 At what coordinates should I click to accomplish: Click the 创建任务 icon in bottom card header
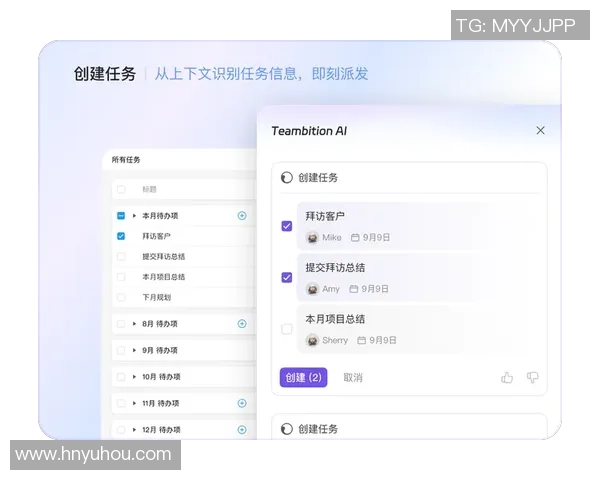coord(287,429)
